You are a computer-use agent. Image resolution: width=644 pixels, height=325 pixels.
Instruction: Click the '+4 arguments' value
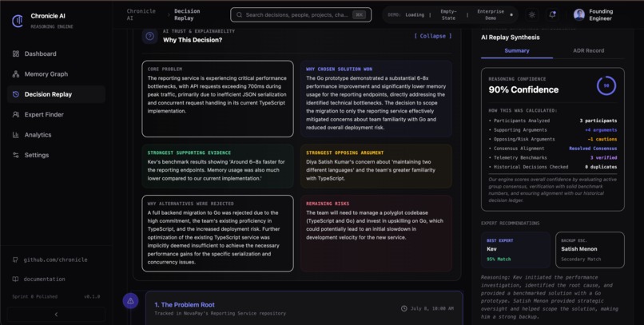tap(601, 130)
